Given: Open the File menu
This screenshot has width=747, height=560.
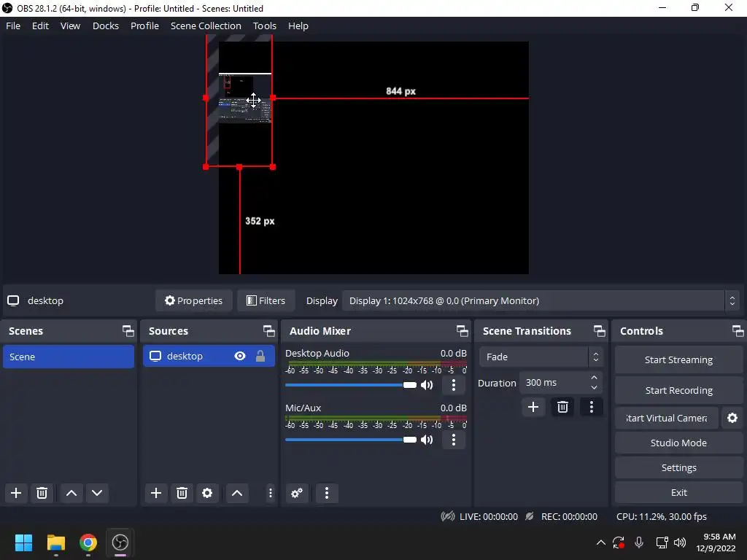Looking at the screenshot, I should [x=13, y=26].
